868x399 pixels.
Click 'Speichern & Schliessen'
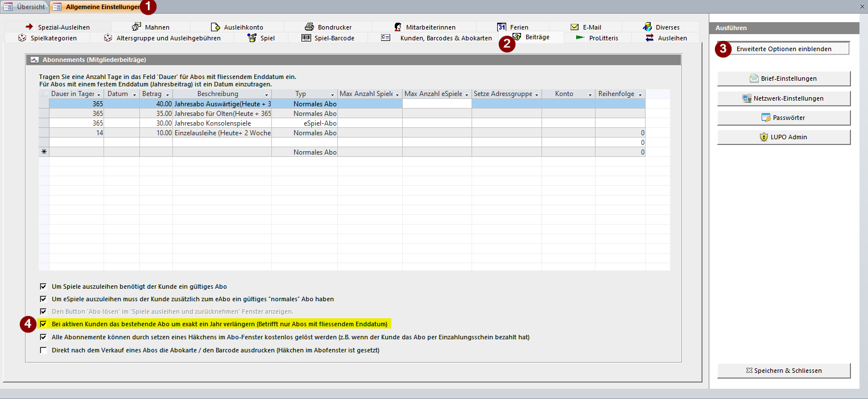[x=784, y=371]
